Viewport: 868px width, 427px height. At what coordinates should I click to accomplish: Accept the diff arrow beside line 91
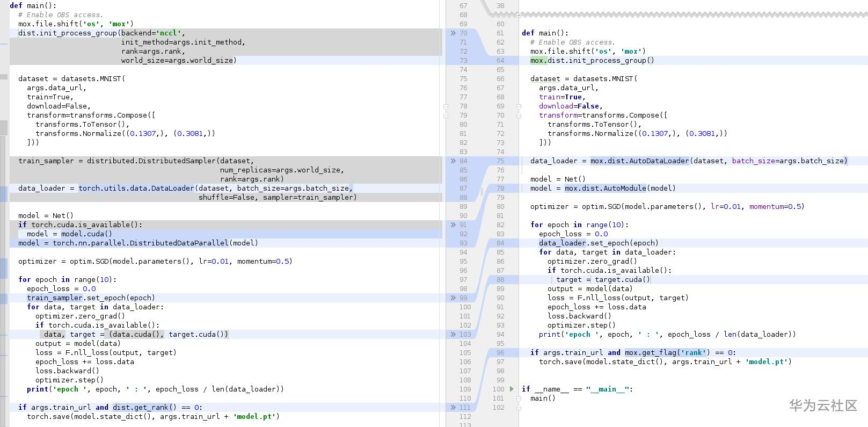(453, 225)
